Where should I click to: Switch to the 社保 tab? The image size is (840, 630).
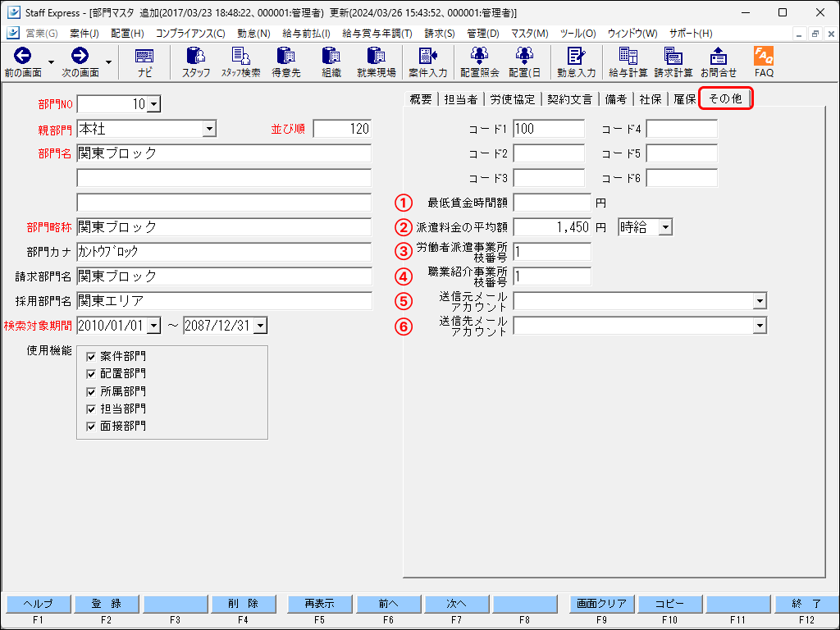pos(651,99)
